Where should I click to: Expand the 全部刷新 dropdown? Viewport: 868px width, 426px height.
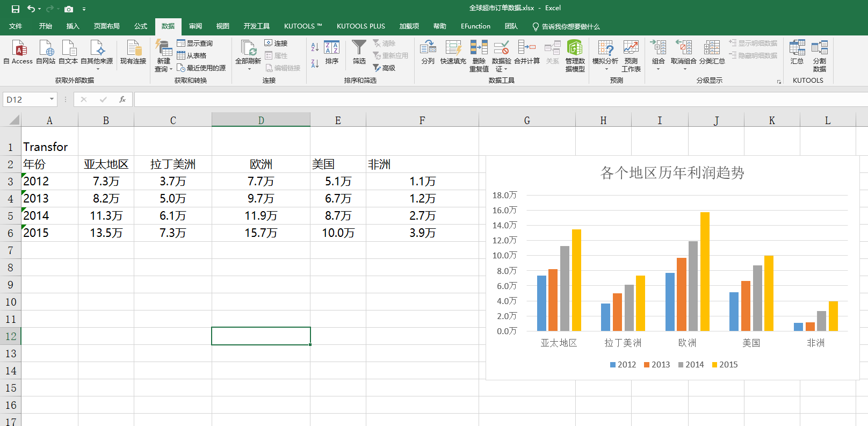(x=249, y=69)
